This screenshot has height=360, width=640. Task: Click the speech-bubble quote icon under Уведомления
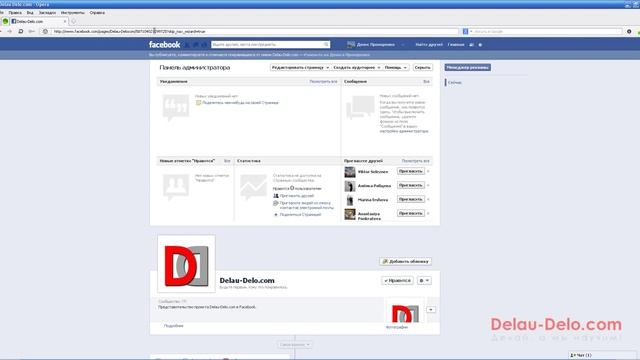point(176,107)
